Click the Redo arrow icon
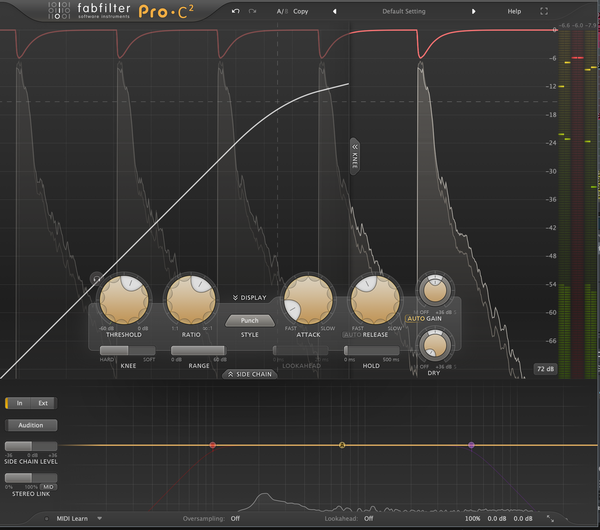This screenshot has height=530, width=600. (x=253, y=11)
